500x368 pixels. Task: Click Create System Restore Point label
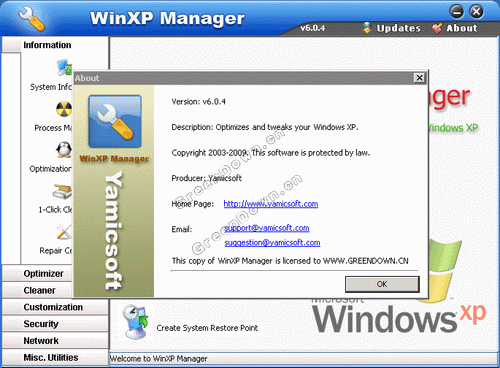click(x=207, y=328)
